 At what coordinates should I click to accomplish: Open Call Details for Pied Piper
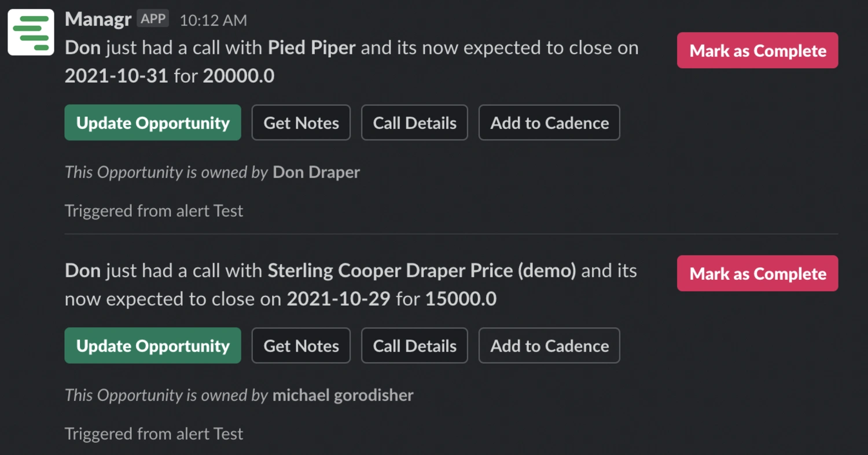[414, 123]
